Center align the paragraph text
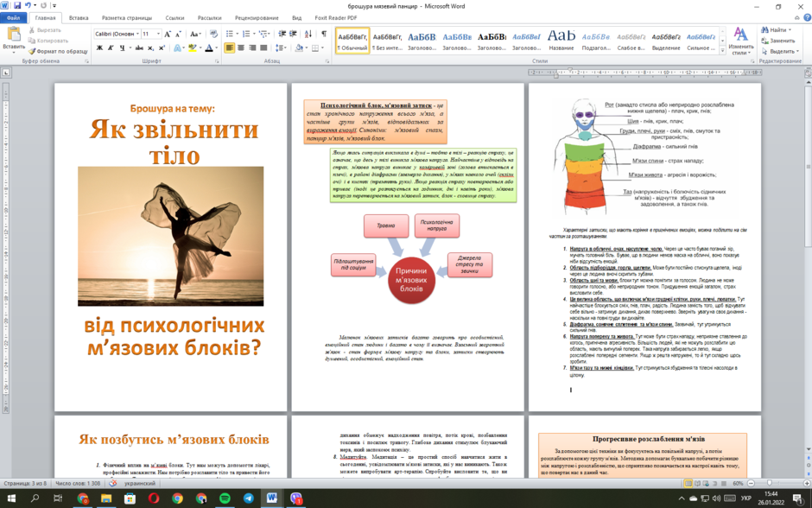 tap(241, 48)
